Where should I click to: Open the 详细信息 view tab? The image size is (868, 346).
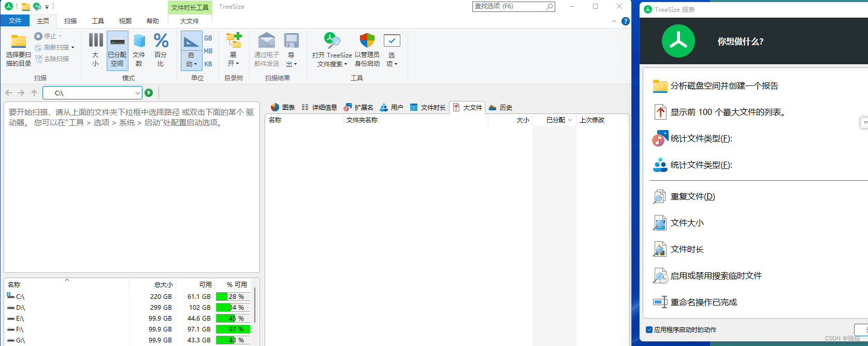[319, 107]
